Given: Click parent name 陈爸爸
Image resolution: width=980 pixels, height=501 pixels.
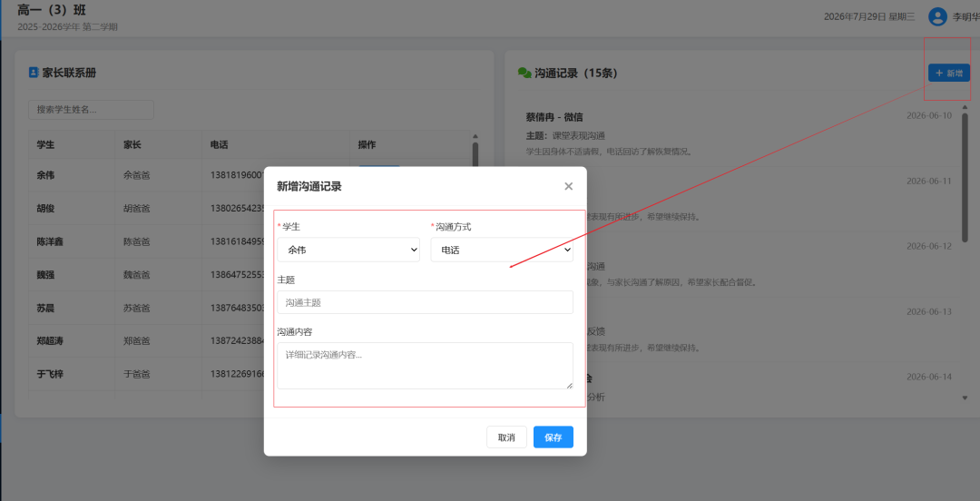Looking at the screenshot, I should click(137, 241).
